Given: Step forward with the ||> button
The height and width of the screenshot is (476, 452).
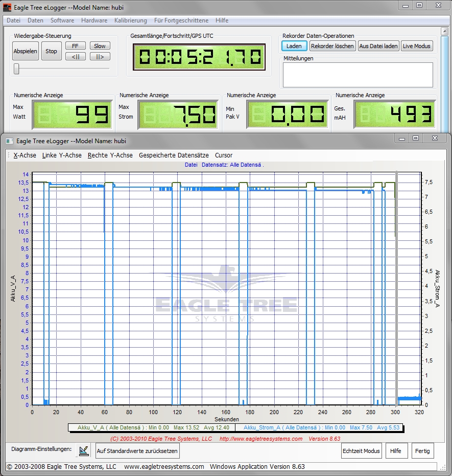Looking at the screenshot, I should coord(100,56).
